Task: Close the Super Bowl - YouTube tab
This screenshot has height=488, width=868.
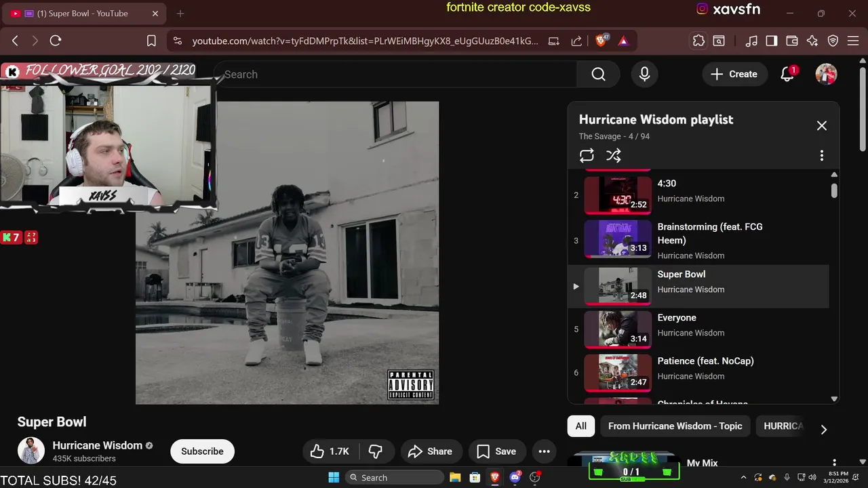Action: 155,14
